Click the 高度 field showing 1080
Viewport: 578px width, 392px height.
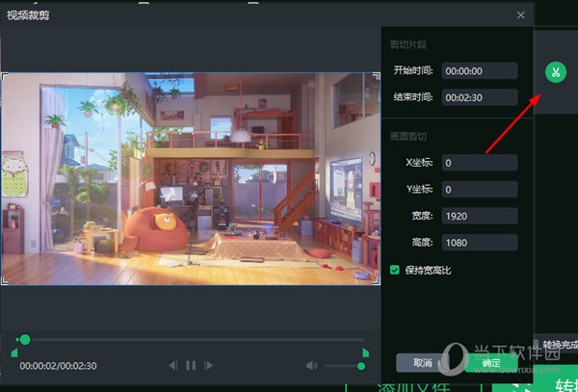pos(480,242)
